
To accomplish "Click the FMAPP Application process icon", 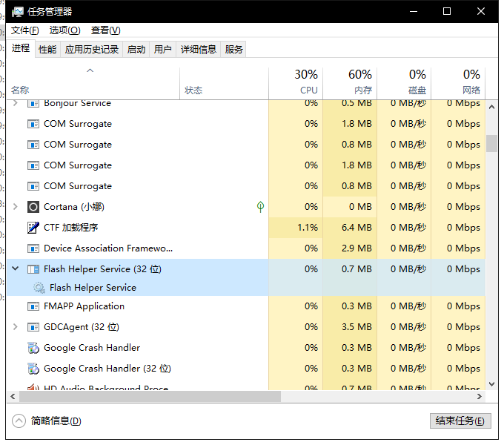I will tap(33, 306).
